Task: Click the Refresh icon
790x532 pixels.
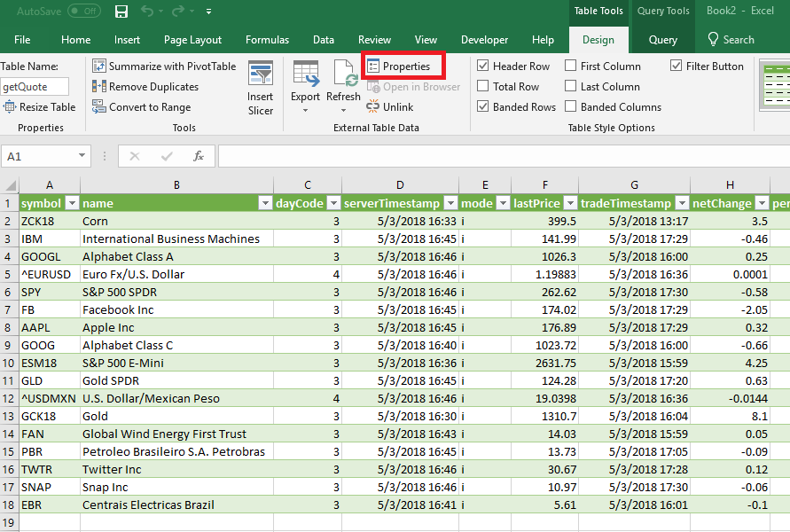Action: pos(345,73)
